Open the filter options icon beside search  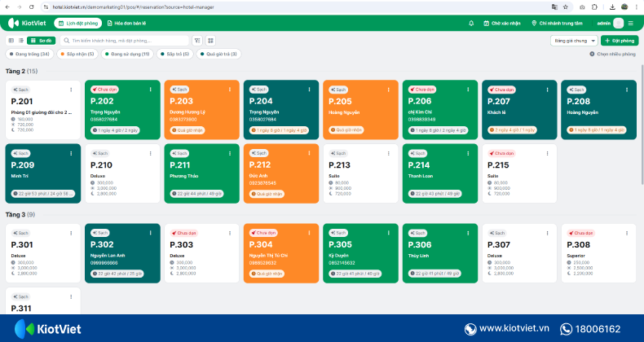pyautogui.click(x=197, y=41)
